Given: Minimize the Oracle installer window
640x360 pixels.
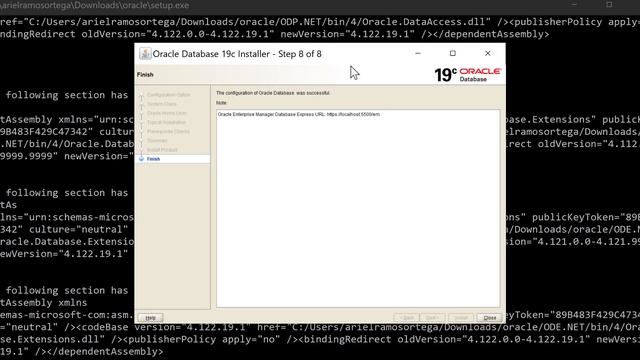Looking at the screenshot, I should pyautogui.click(x=418, y=53).
